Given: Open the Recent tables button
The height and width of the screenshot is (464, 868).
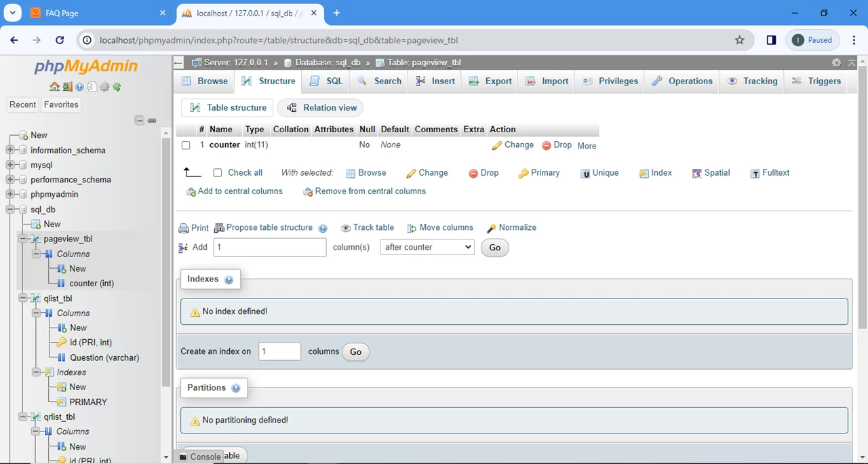Looking at the screenshot, I should tap(22, 104).
